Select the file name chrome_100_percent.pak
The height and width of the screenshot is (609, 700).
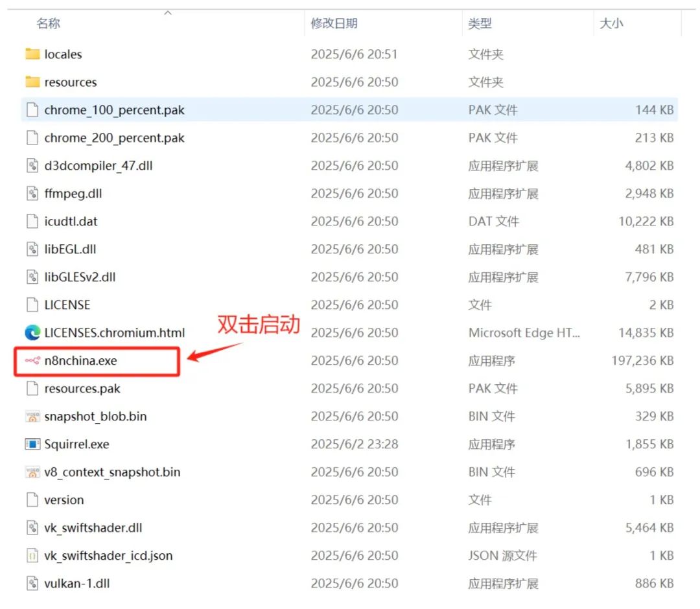[114, 110]
